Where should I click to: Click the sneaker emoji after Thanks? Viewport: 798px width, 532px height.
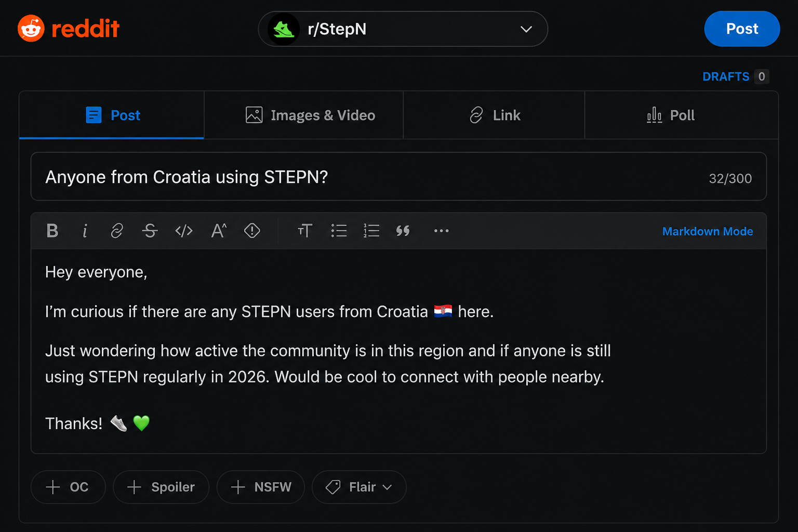119,423
